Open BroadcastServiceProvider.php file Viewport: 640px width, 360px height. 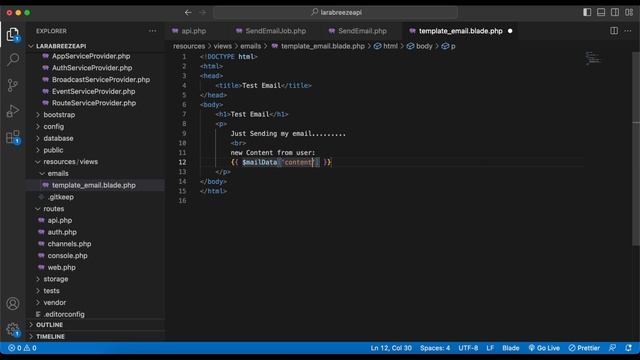click(101, 80)
